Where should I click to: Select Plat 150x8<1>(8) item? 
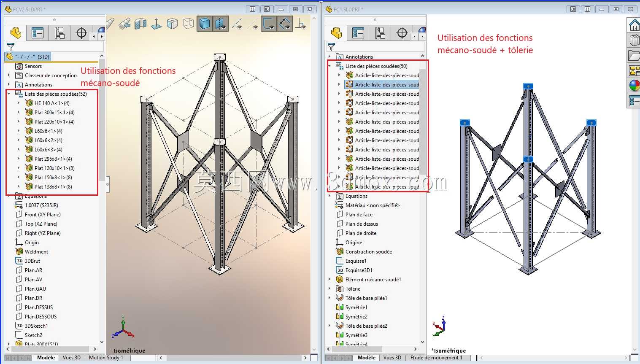point(49,177)
